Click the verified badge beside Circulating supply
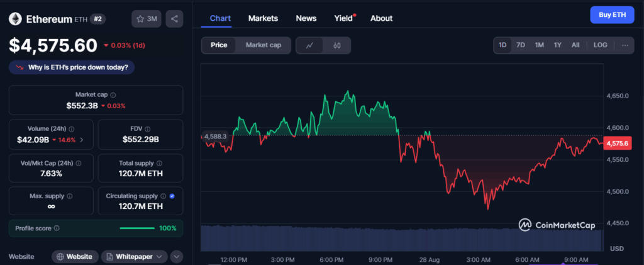The width and height of the screenshot is (644, 265). [x=172, y=196]
